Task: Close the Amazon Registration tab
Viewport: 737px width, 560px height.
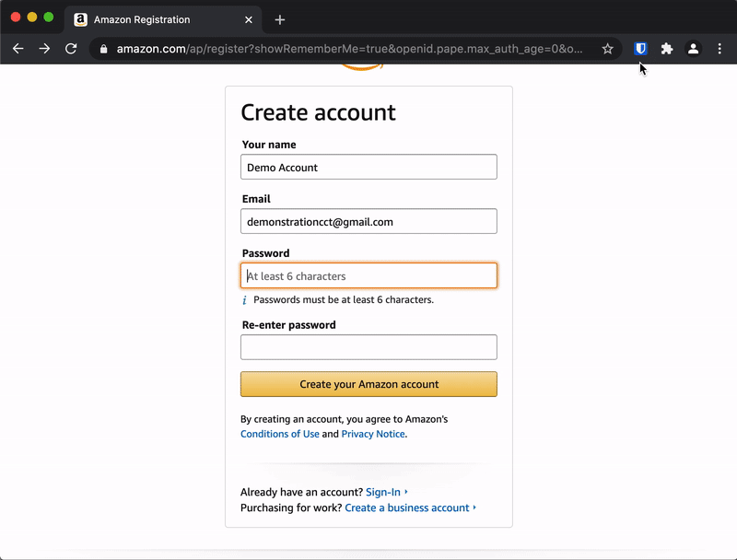Action: 249,19
